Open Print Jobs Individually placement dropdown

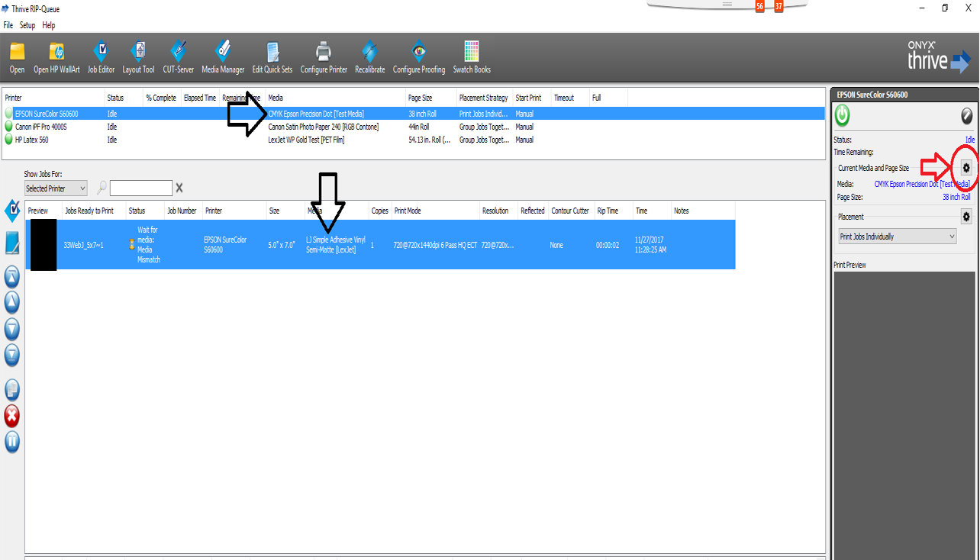pos(898,237)
